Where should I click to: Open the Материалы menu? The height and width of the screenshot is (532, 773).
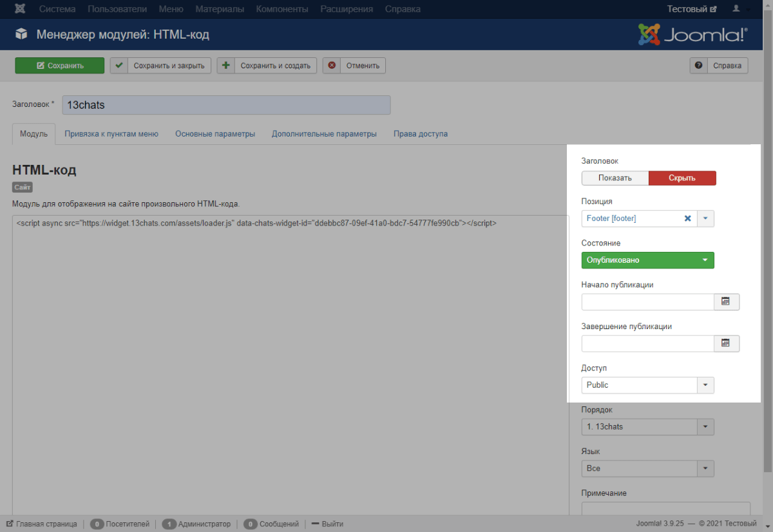click(x=220, y=9)
